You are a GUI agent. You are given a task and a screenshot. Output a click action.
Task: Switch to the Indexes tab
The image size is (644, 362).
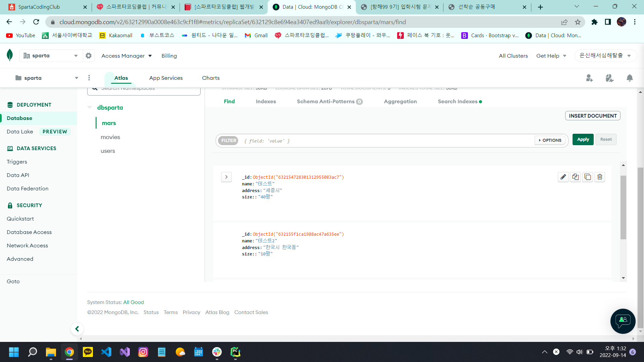click(x=266, y=102)
